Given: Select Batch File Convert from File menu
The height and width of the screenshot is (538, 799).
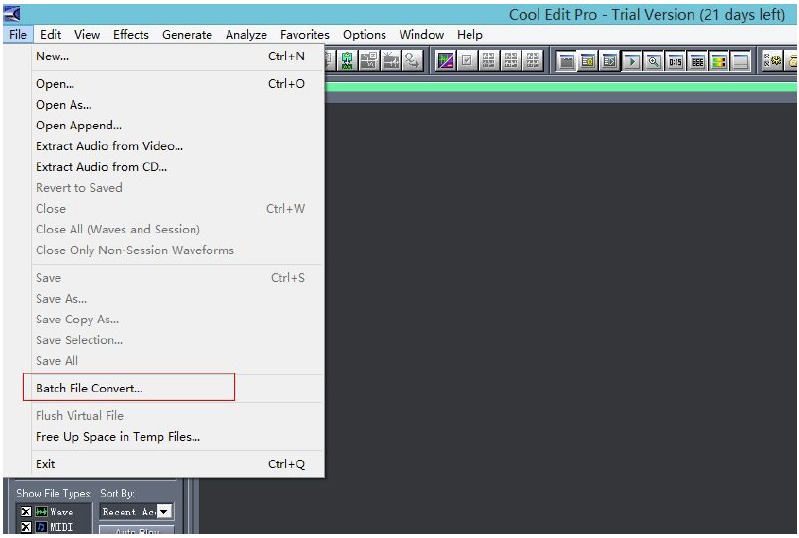Looking at the screenshot, I should point(89,388).
